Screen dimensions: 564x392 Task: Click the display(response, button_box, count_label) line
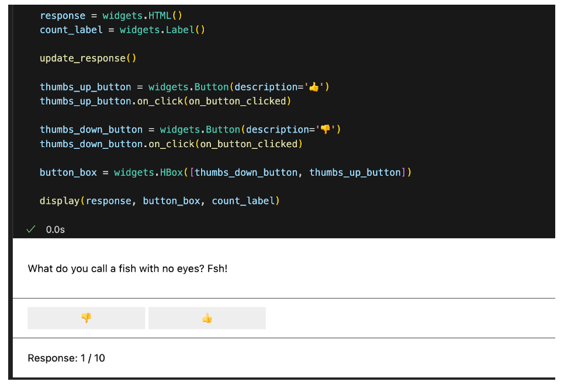160,201
